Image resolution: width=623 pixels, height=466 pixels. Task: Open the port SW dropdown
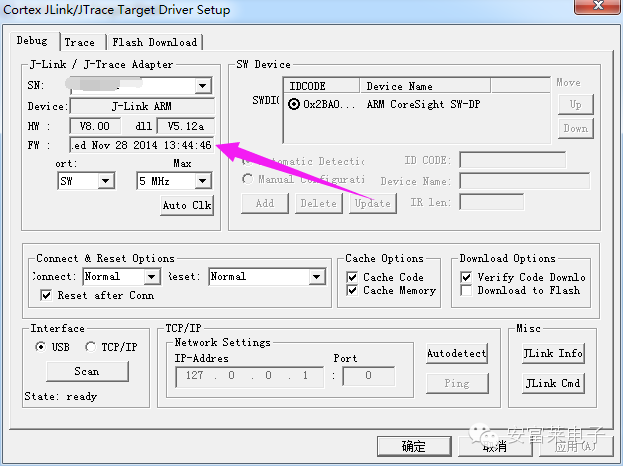[105, 181]
